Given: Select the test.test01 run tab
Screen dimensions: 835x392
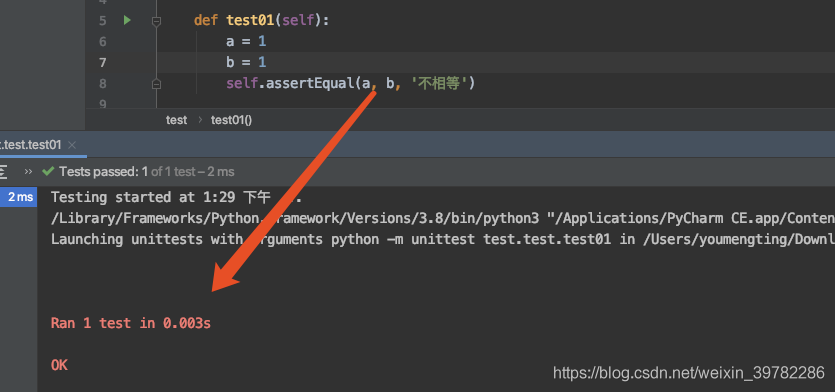Looking at the screenshot, I should (x=32, y=145).
